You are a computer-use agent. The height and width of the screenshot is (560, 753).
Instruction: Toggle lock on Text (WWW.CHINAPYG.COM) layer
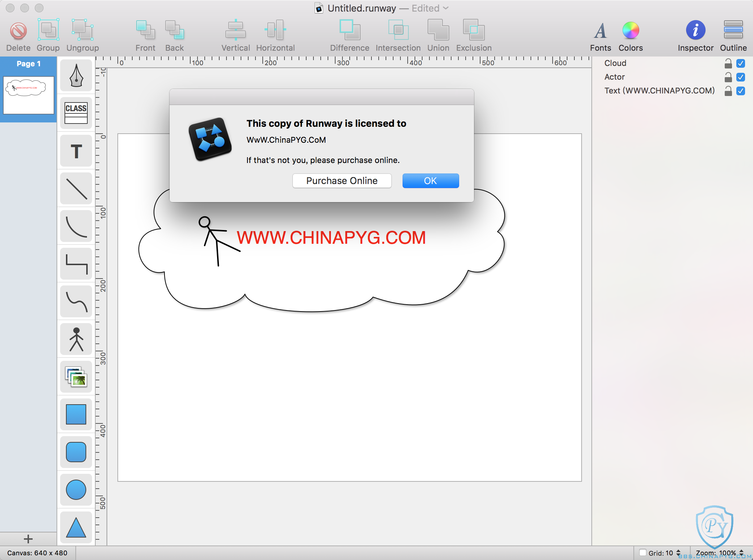point(728,91)
